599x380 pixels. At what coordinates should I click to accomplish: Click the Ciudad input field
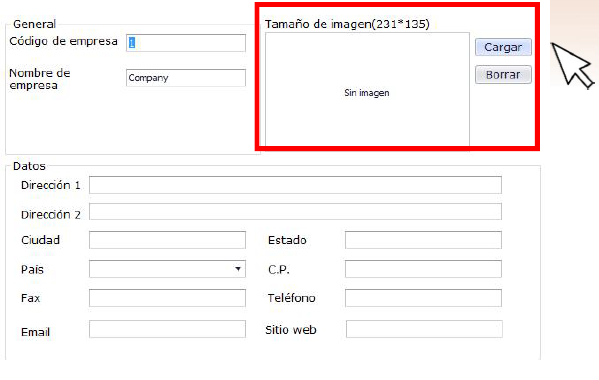(167, 240)
